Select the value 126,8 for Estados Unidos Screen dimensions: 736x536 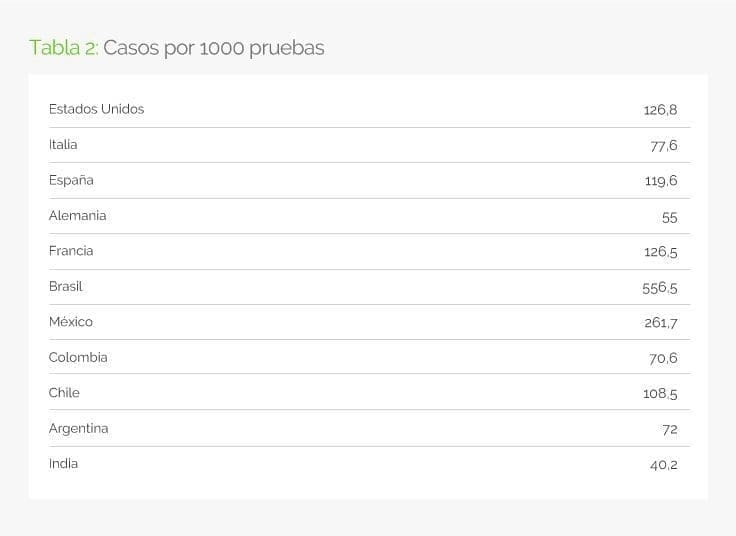pyautogui.click(x=660, y=110)
